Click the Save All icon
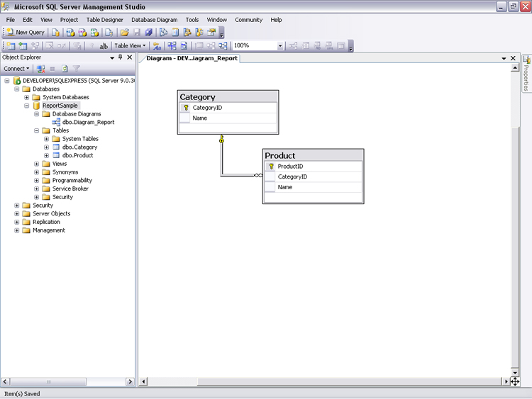The height and width of the screenshot is (399, 532). tap(148, 32)
